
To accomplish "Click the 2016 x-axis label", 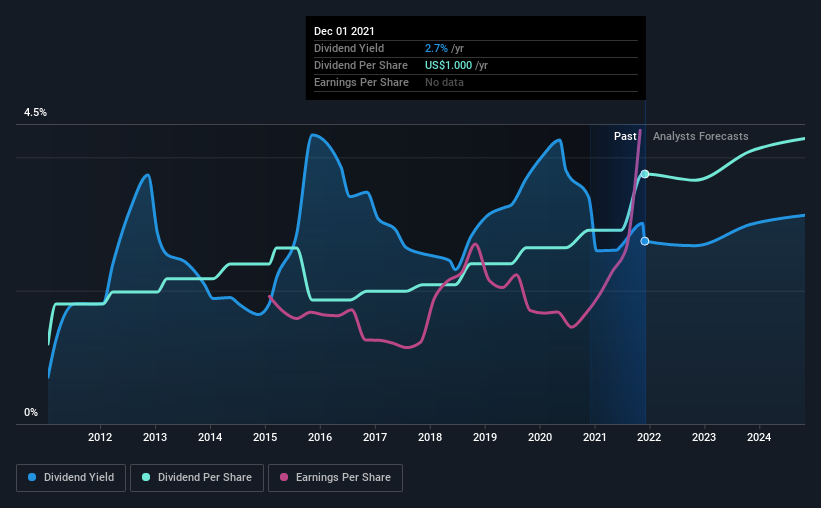I will (320, 437).
